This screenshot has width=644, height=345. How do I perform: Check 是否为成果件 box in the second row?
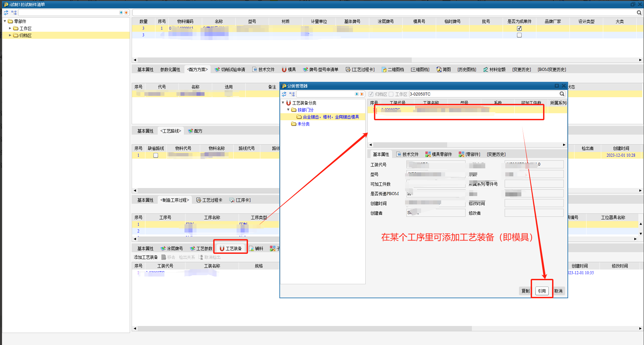point(519,35)
